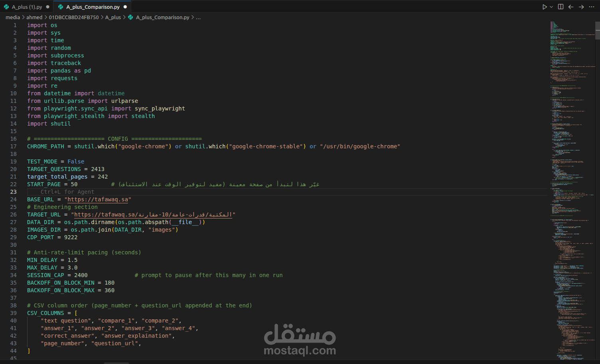
Task: Click 'target_total_pages' variable name
Action: pyautogui.click(x=57, y=177)
